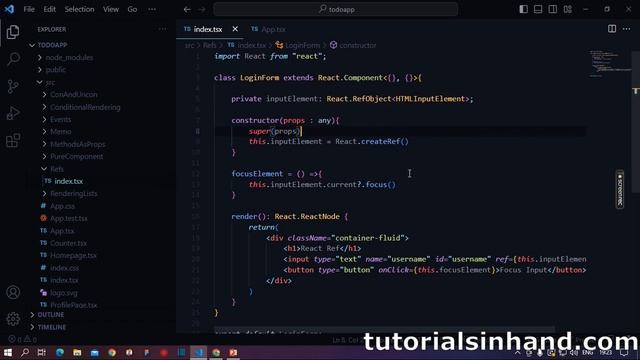Image resolution: width=640 pixels, height=360 pixels.
Task: Open the Go menu
Action: (132, 9)
